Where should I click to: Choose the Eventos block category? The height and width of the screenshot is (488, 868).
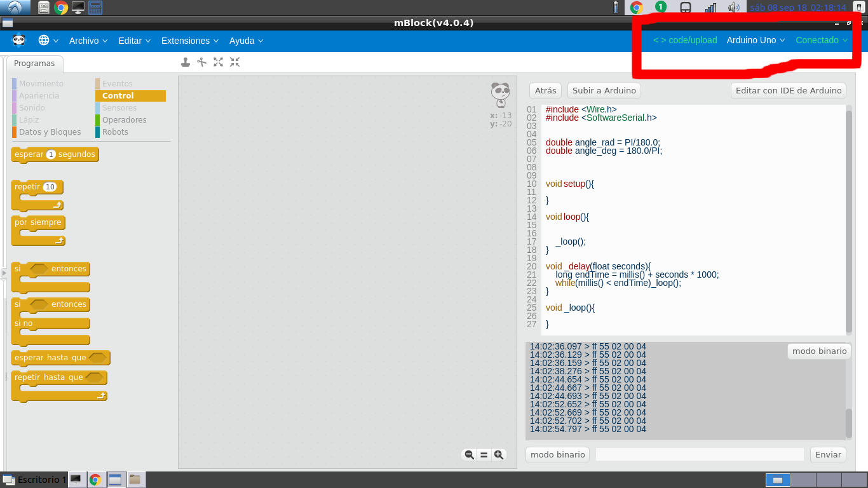click(117, 83)
